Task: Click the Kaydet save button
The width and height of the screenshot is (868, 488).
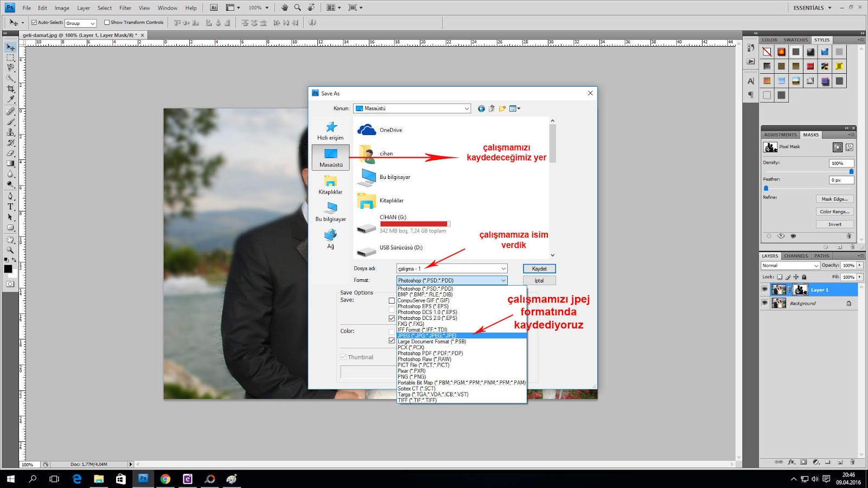Action: click(539, 269)
